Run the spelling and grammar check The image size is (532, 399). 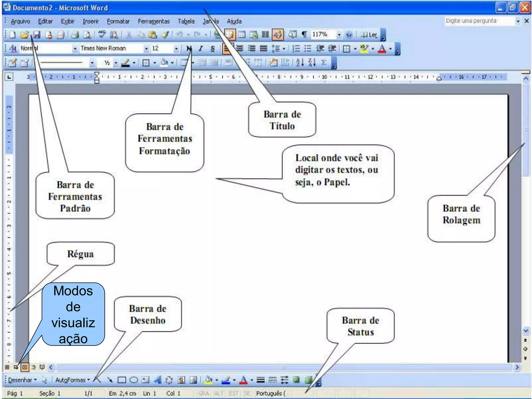102,34
